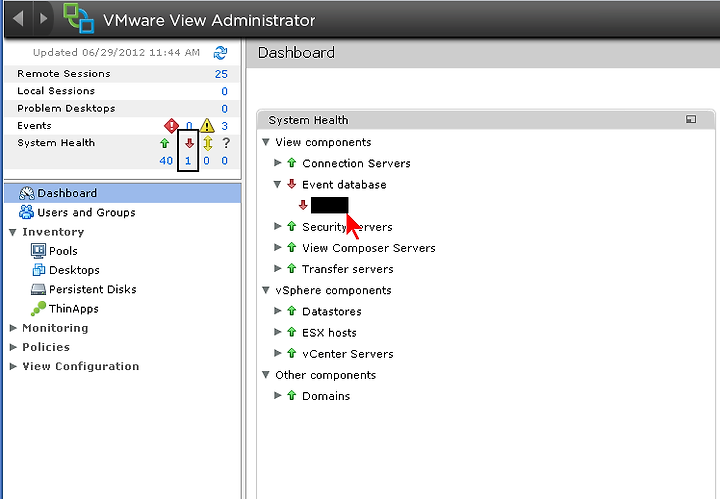Open System Health healthy count 40
This screenshot has height=499, width=720.
166,161
